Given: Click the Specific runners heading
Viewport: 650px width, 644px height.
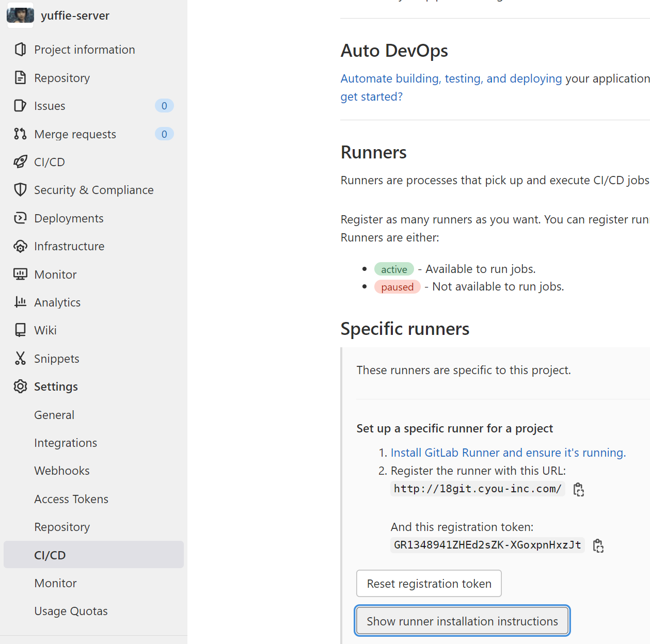Looking at the screenshot, I should [405, 329].
